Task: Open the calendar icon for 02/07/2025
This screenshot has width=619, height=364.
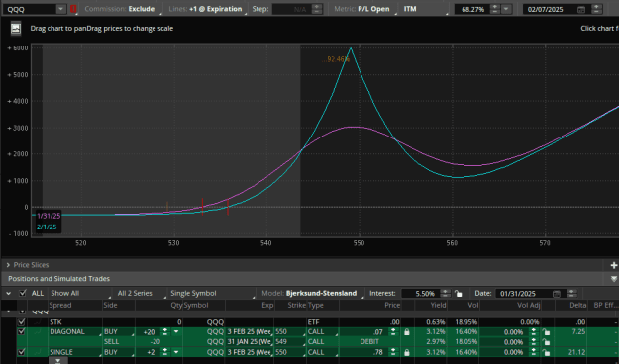Action: [x=580, y=9]
